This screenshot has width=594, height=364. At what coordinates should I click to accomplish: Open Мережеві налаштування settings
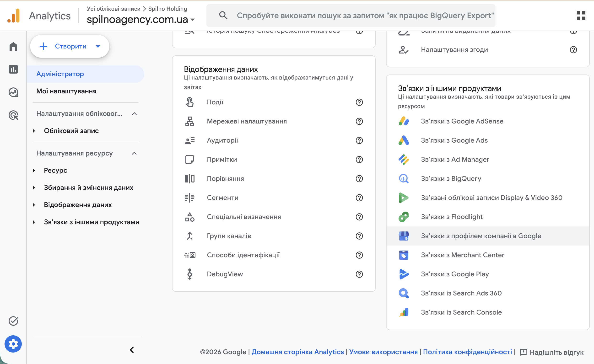[274, 121]
